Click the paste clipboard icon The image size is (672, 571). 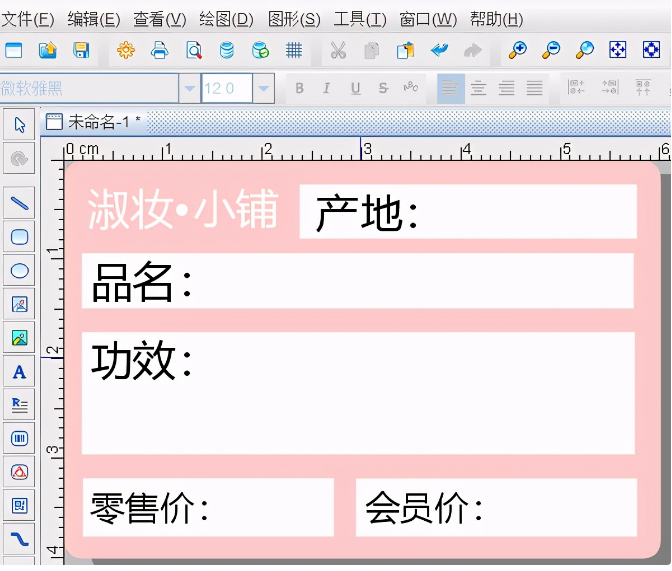(405, 51)
